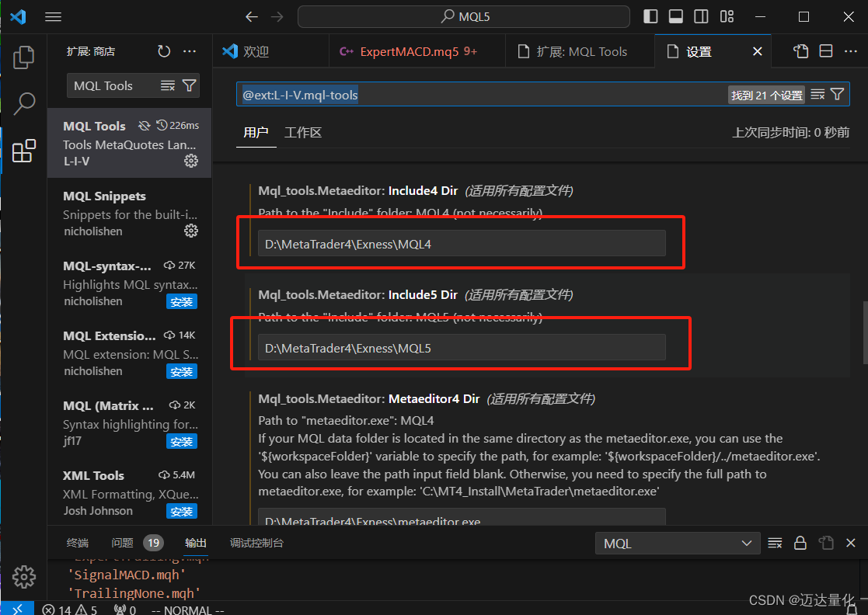Click remote window indicator in status bar
This screenshot has width=868, height=615.
coord(17,609)
